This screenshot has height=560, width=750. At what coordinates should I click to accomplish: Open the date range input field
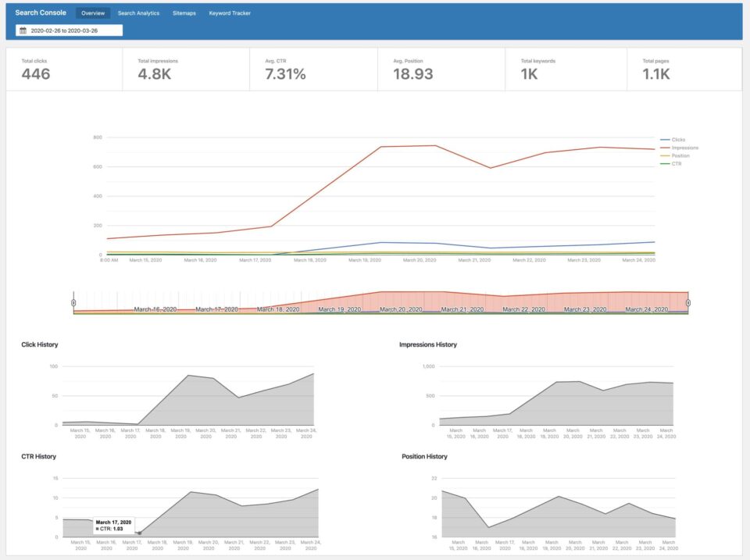click(x=70, y=30)
